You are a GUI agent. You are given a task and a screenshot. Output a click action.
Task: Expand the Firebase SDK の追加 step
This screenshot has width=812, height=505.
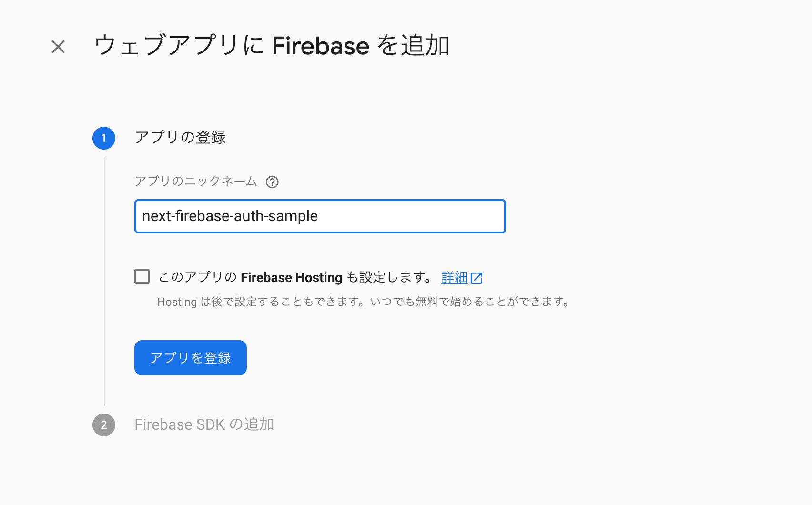point(204,424)
